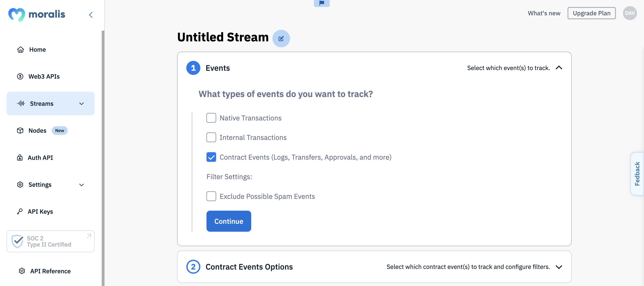Click the Native Transactions label
This screenshot has height=286, width=644.
tap(251, 118)
